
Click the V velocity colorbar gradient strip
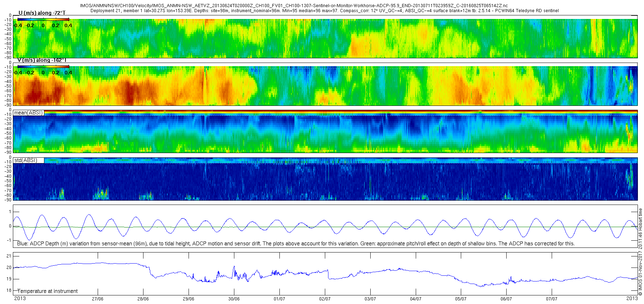point(43,67)
